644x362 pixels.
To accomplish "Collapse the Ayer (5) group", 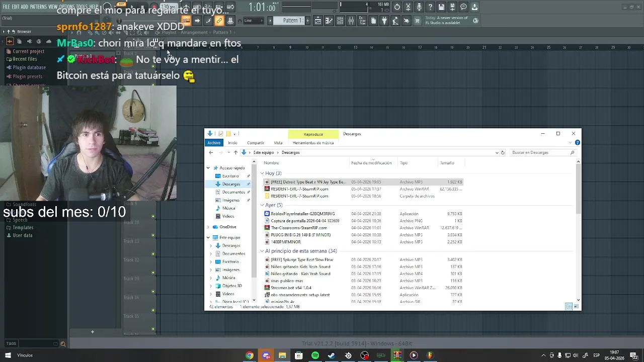I will [262, 205].
